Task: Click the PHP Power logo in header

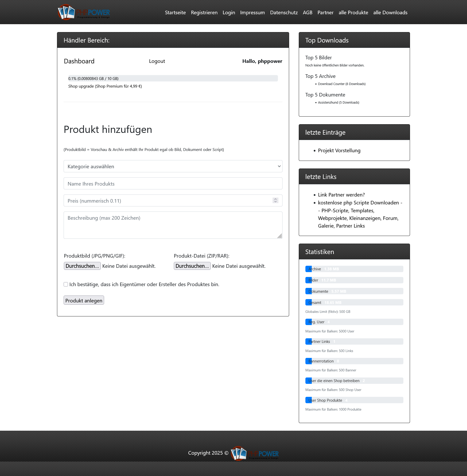Action: click(83, 12)
